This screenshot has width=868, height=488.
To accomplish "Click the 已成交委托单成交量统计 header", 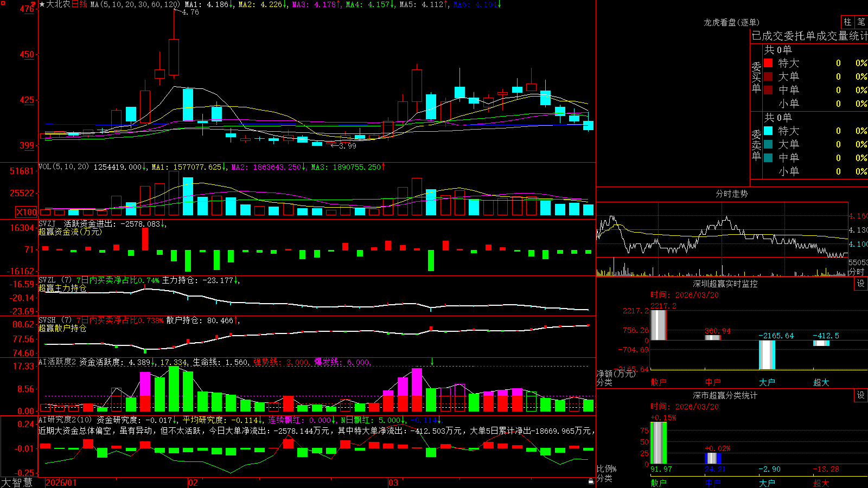I will point(809,36).
